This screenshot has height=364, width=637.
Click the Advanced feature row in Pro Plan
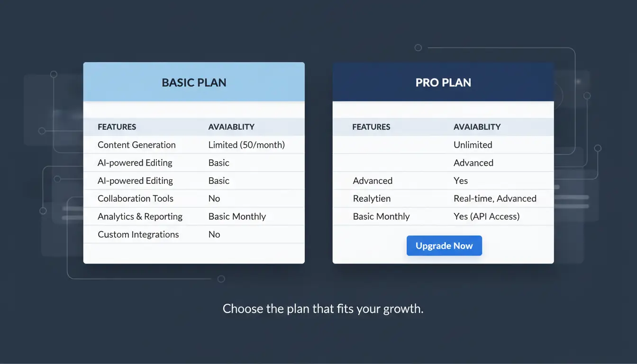373,180
